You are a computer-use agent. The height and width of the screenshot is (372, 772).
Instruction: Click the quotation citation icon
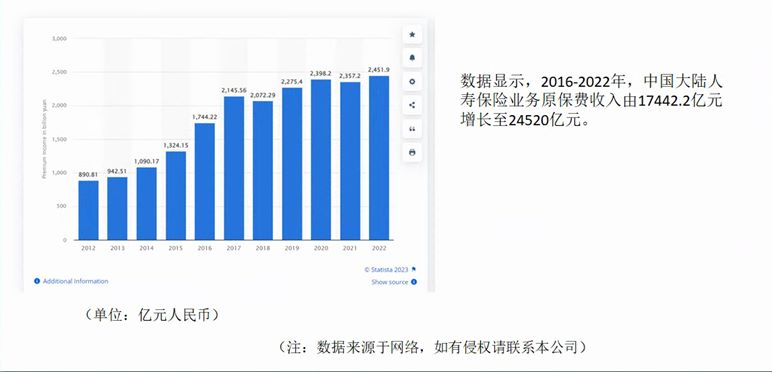(x=412, y=128)
